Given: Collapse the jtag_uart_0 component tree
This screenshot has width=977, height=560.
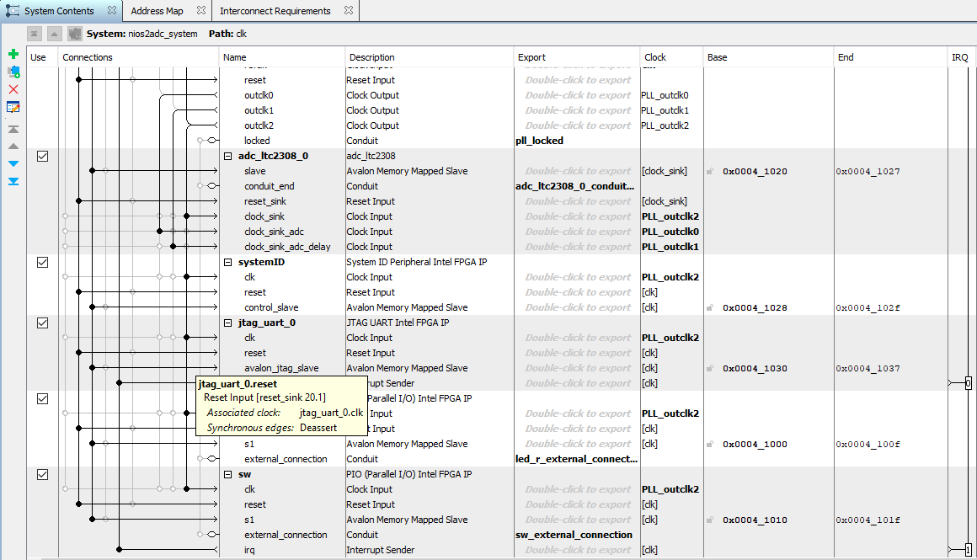Looking at the screenshot, I should (x=228, y=323).
